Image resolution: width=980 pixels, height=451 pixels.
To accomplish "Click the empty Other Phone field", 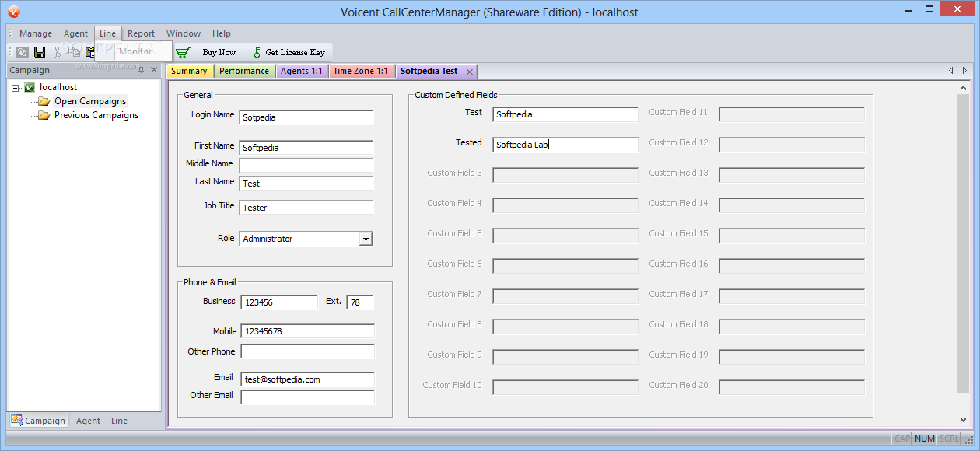I will click(308, 351).
